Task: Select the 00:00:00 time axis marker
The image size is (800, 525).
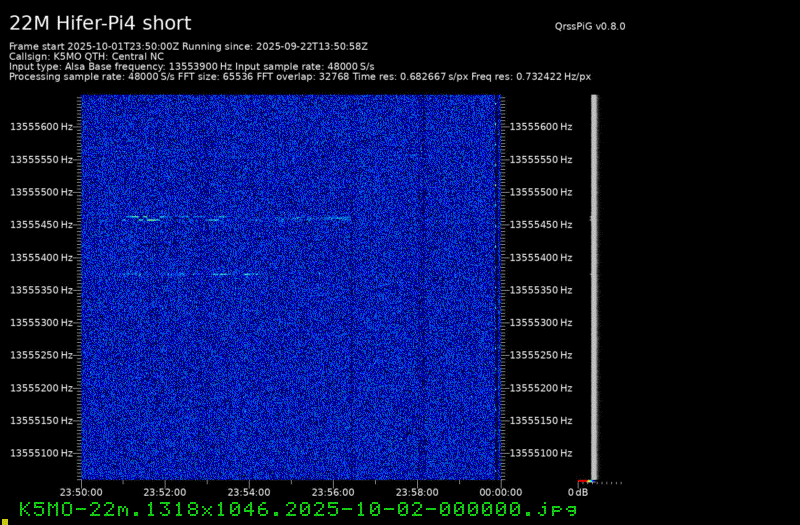Action: (x=500, y=492)
